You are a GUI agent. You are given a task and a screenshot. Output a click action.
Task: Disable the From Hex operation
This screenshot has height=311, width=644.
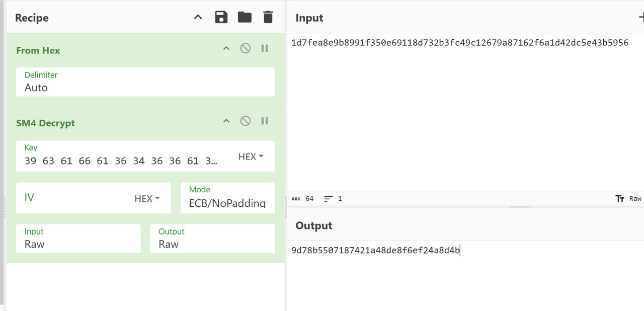click(245, 48)
